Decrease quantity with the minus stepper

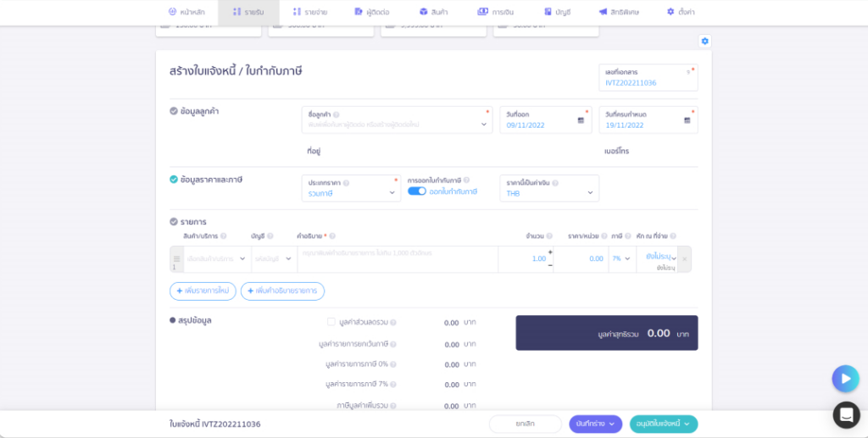click(x=550, y=265)
